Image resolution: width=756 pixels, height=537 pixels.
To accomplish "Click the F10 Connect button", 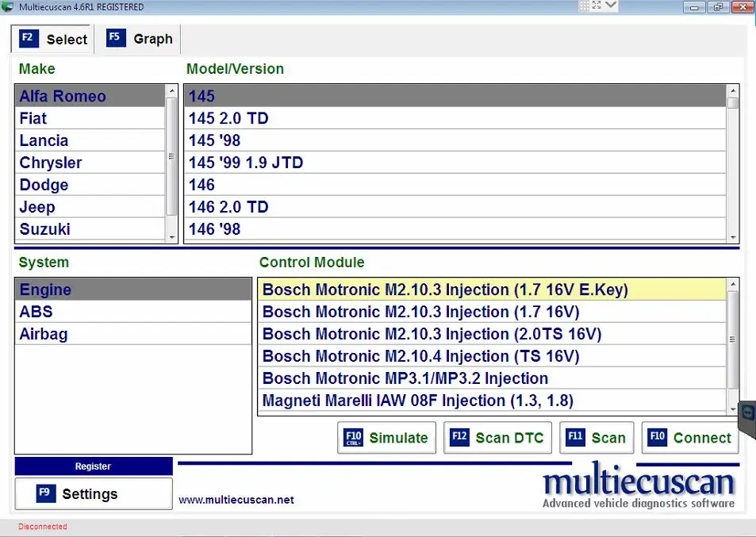I will (689, 438).
